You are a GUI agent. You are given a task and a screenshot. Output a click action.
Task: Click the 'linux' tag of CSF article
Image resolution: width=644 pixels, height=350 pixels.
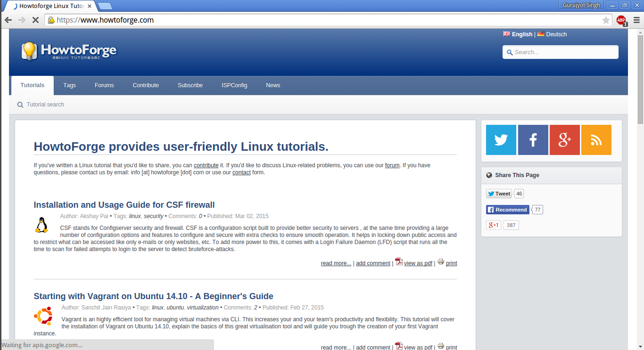point(135,216)
